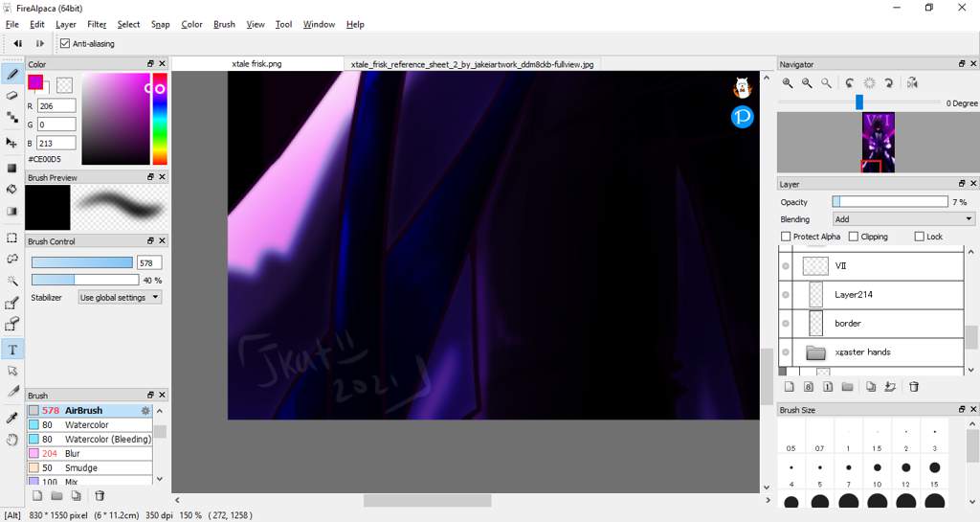The width and height of the screenshot is (980, 522).
Task: Toggle the Anti-aliasing checkbox
Action: click(x=65, y=44)
